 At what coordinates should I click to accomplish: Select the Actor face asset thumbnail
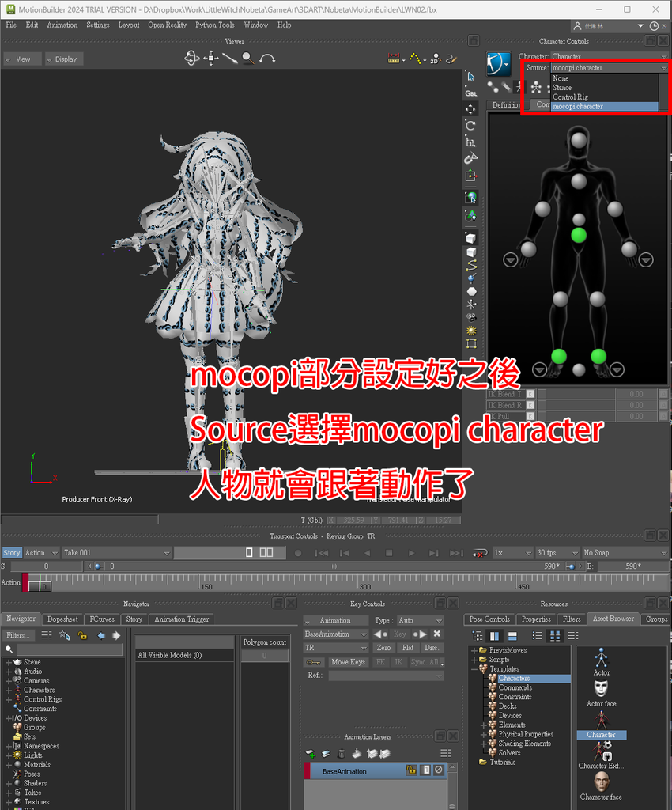602,693
